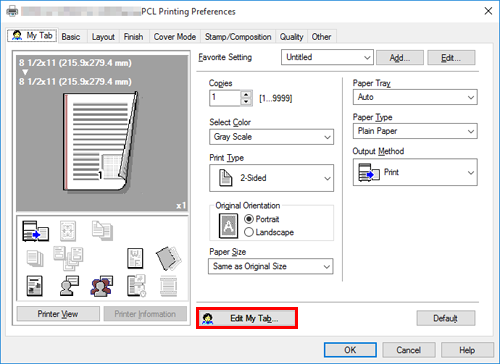Switch to the Quality tab
This screenshot has height=364, width=500.
(291, 37)
